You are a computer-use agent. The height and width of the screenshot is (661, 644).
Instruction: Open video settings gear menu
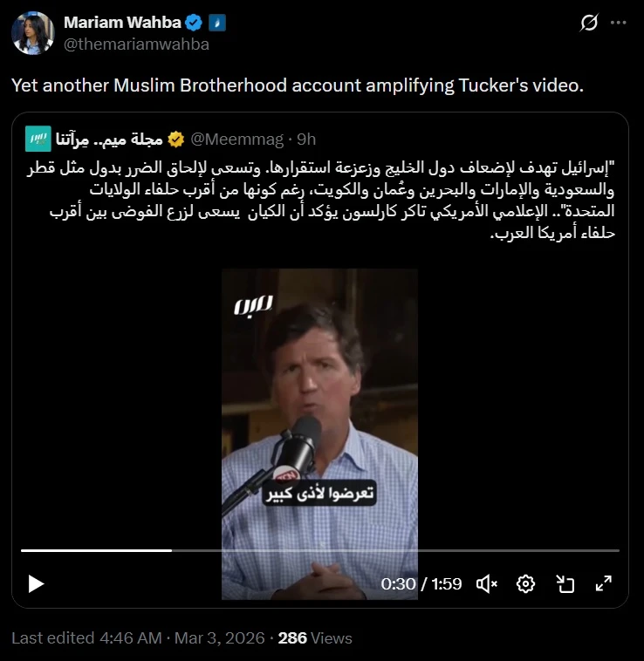[x=525, y=584]
